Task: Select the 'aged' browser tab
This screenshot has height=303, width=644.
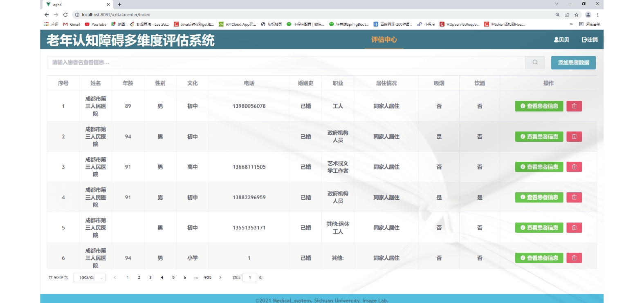Action: [x=78, y=4]
